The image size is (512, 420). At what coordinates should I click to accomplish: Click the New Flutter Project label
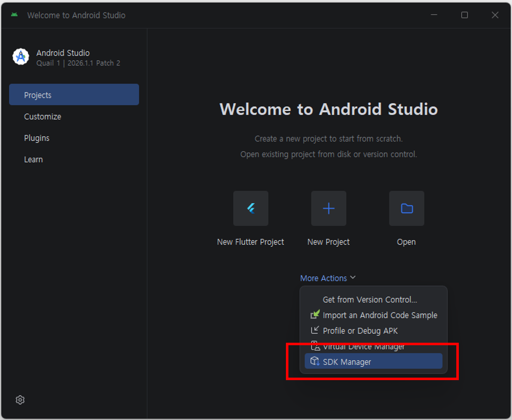point(251,242)
